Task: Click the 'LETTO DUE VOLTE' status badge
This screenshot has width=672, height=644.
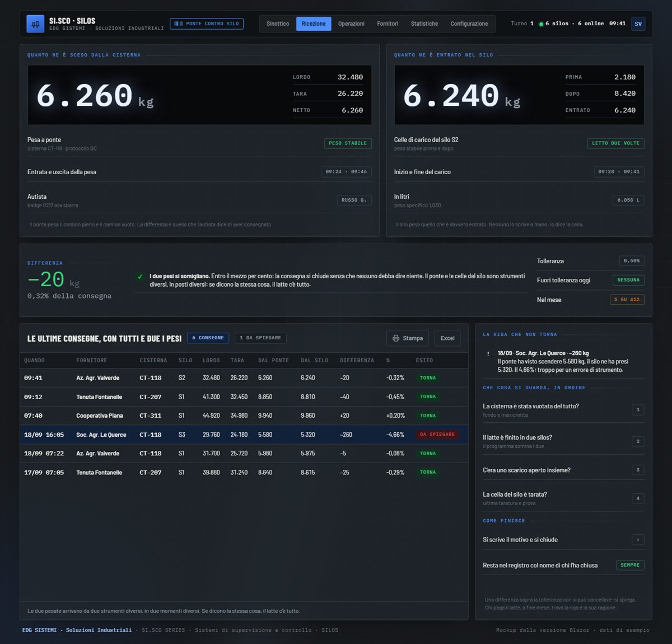Action: 616,143
